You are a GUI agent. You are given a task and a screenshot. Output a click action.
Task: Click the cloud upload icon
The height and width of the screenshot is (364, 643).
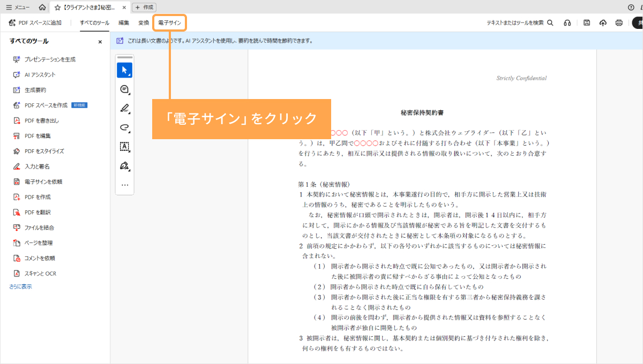[x=603, y=23]
